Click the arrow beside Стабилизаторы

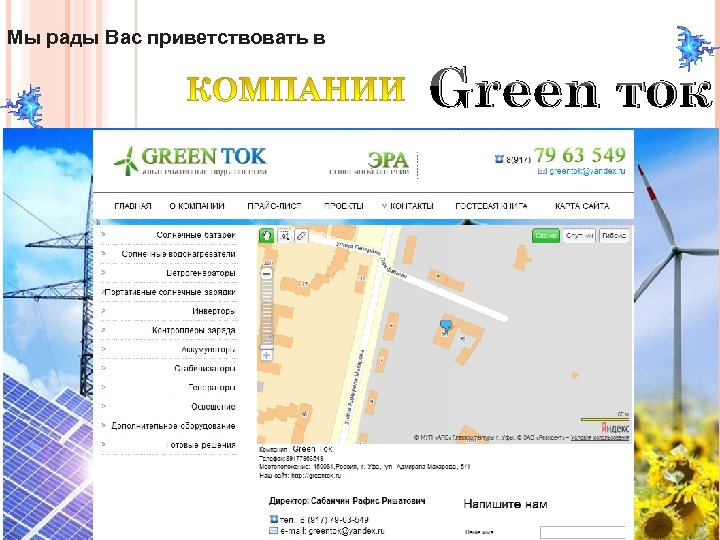click(x=103, y=367)
